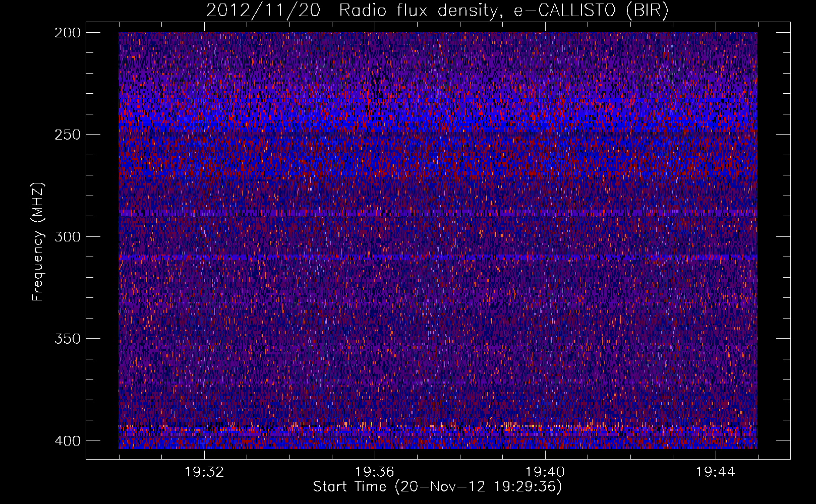The image size is (816, 504).
Task: Click the x-axis label 'Start Time (20-Nov-12 19:29:36)'
Action: click(437, 487)
